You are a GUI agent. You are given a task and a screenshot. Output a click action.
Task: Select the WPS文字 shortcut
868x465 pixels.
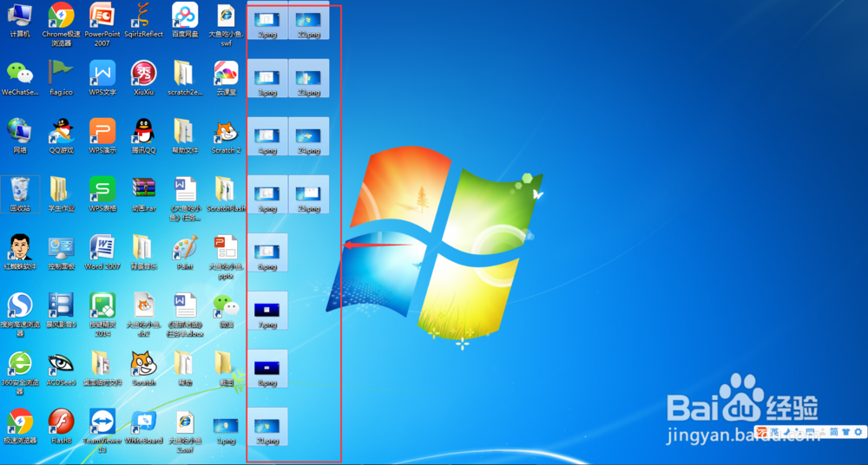click(x=102, y=78)
